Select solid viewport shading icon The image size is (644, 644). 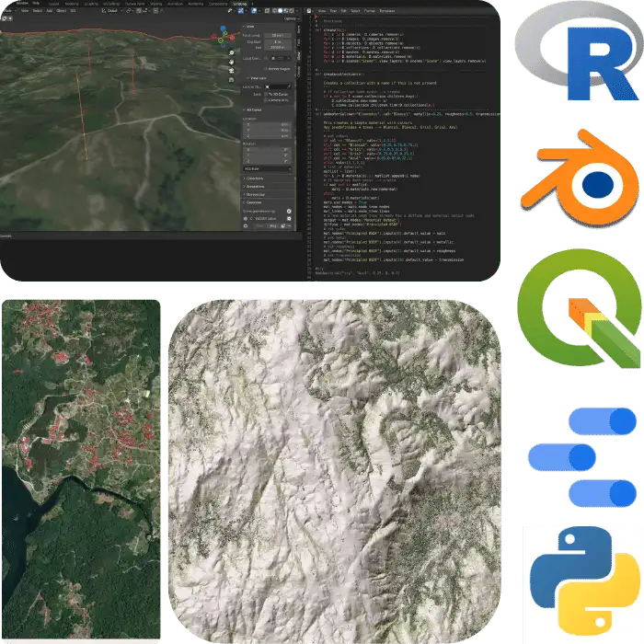pos(280,11)
